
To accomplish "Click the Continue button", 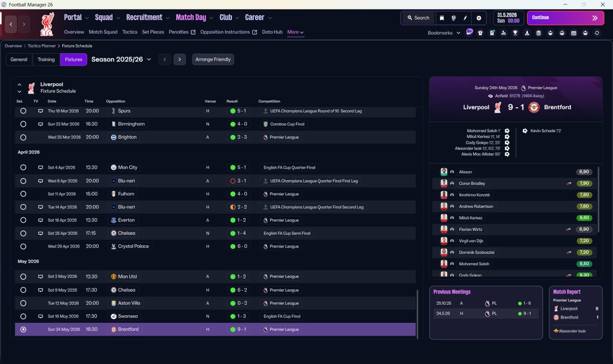I will pyautogui.click(x=566, y=18).
